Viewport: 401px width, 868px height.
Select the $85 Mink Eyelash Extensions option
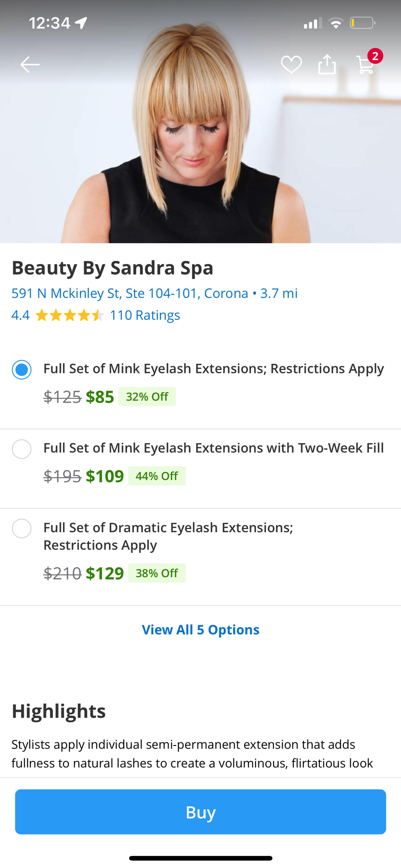pyautogui.click(x=22, y=370)
